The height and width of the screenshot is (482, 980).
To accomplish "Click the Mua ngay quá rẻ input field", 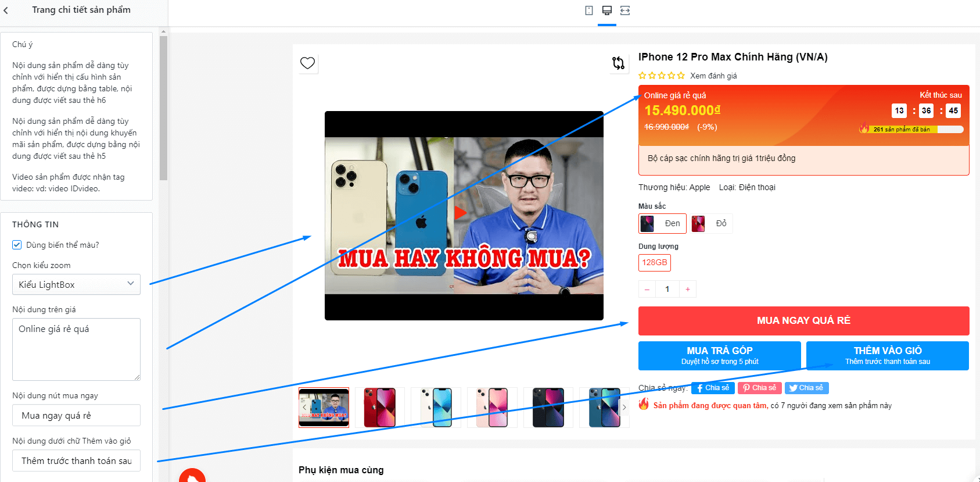I will 76,415.
